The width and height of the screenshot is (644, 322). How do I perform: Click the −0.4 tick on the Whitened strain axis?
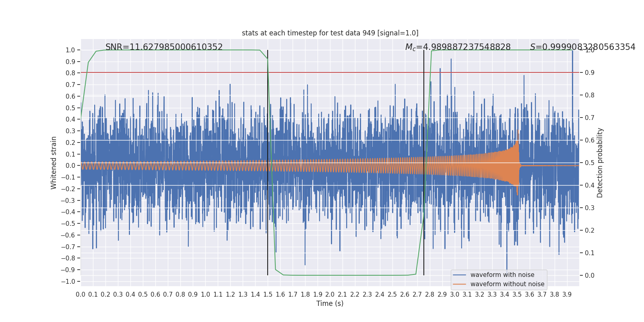coord(68,212)
